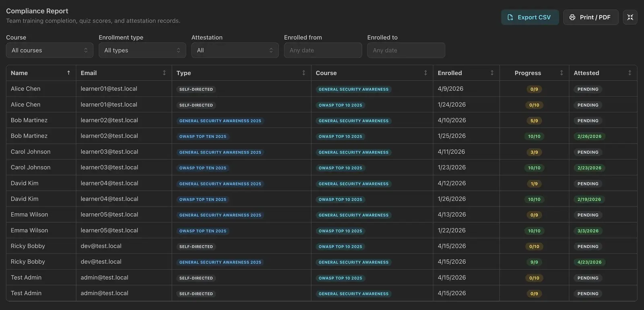Click the 2/19/2026 attested date badge
Screen dimensions: 644x310
tap(589, 199)
